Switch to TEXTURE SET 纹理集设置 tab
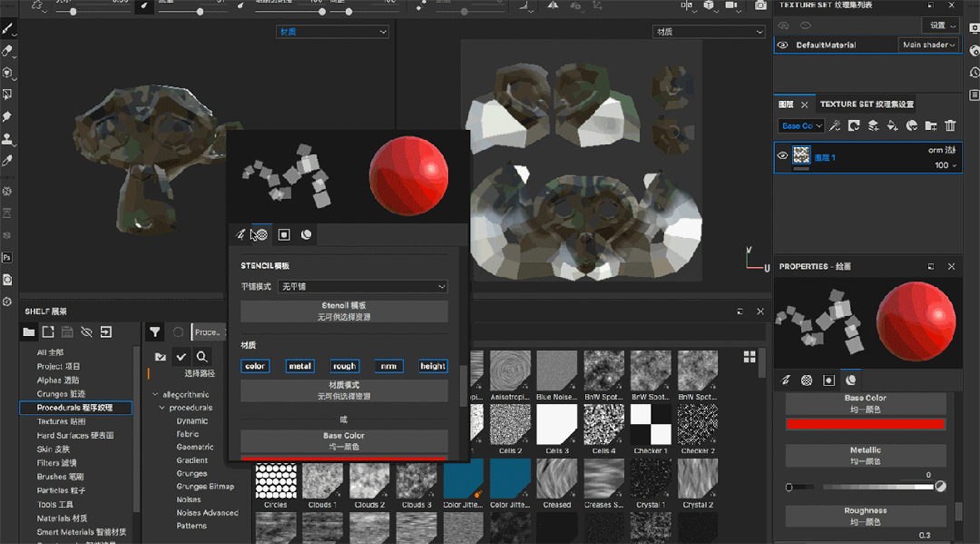This screenshot has height=544, width=980. 867,104
